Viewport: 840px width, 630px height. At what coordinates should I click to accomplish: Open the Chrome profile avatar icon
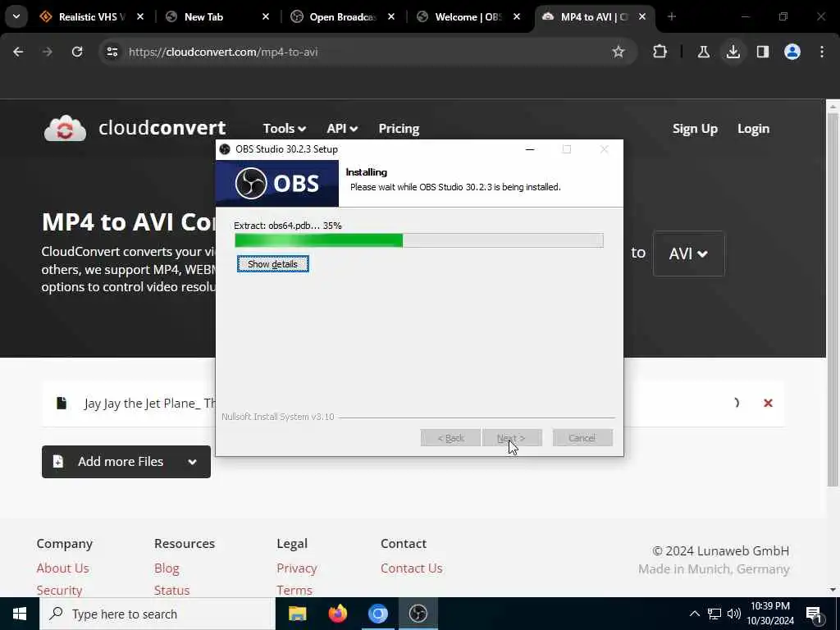(x=792, y=52)
